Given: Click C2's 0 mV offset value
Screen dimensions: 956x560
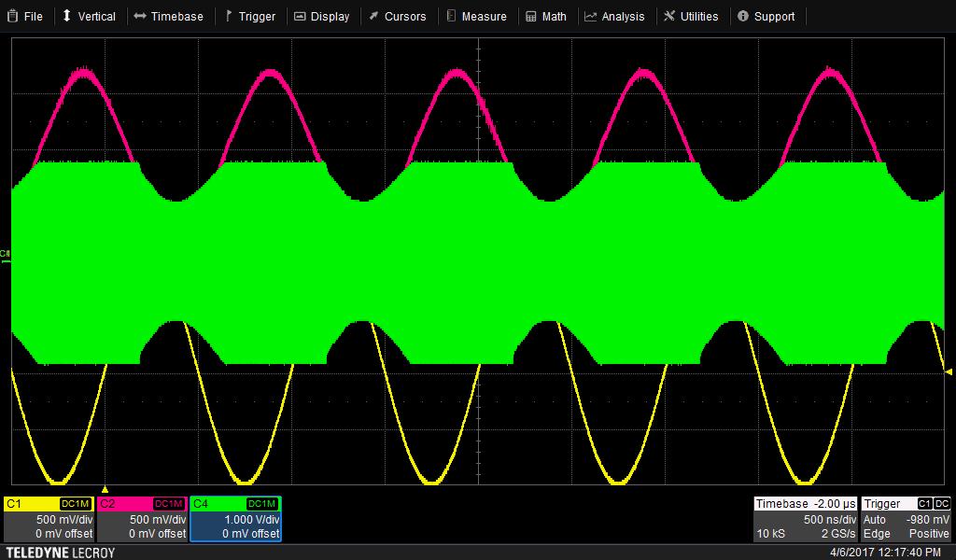Looking at the screenshot, I should coord(157,534).
